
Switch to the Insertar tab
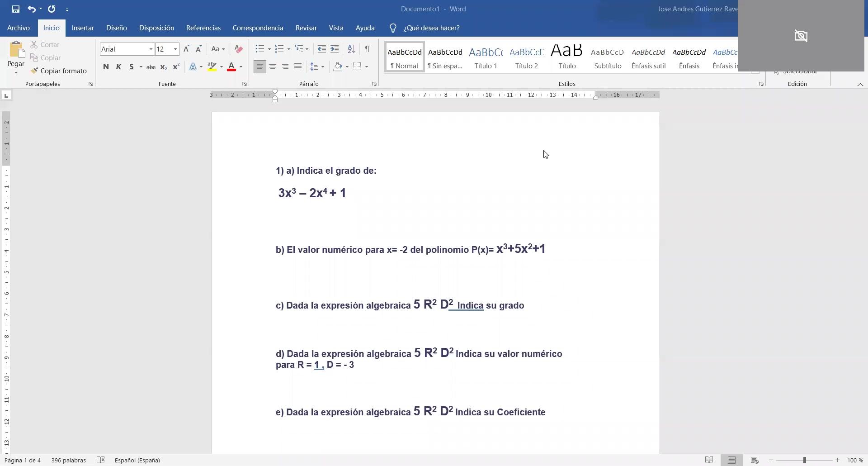tap(83, 28)
